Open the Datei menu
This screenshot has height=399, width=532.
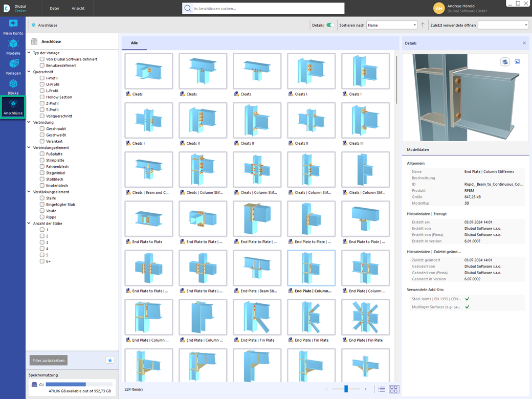[54, 8]
